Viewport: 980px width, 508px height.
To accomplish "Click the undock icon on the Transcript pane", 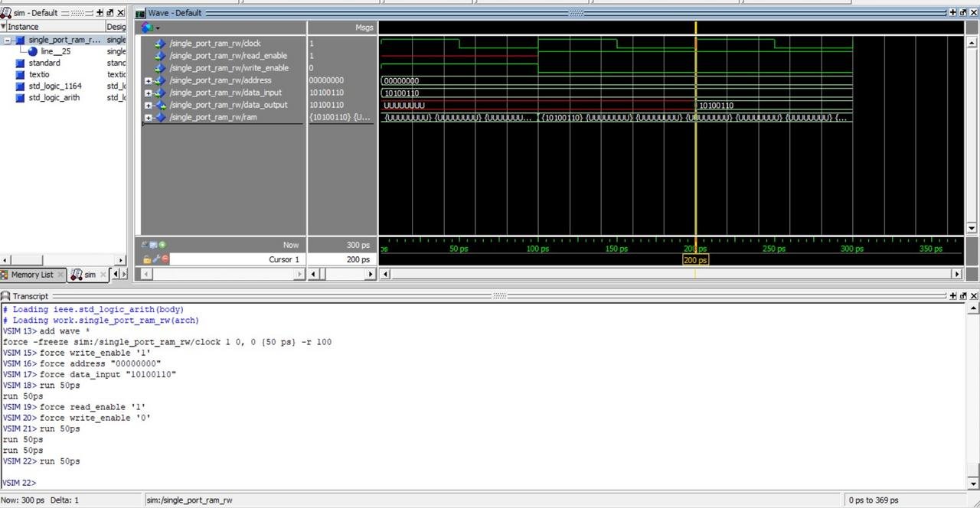I will click(x=965, y=296).
